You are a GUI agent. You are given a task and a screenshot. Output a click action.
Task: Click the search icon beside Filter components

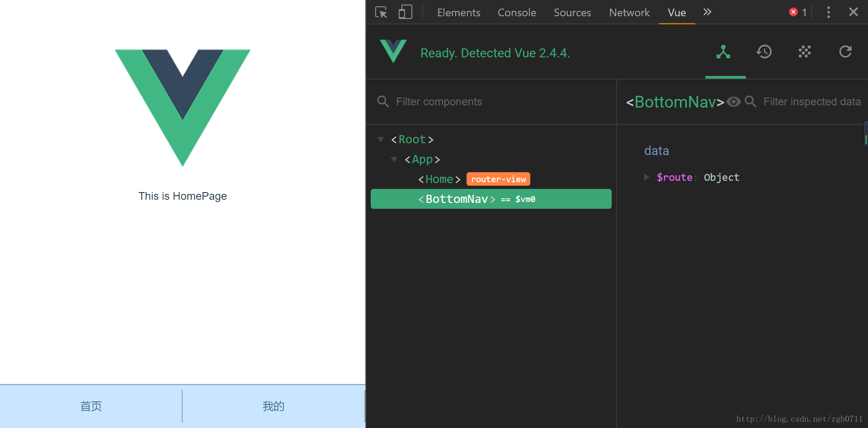coord(383,101)
